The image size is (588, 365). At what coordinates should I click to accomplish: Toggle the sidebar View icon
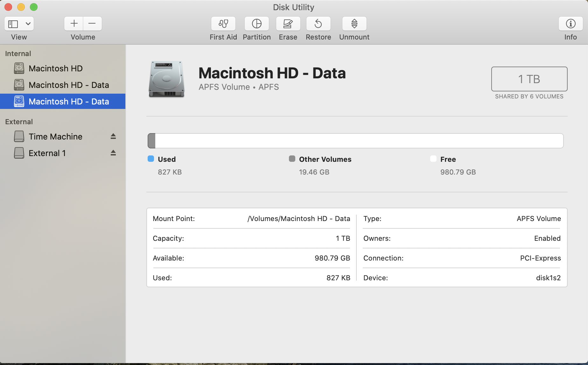point(13,24)
